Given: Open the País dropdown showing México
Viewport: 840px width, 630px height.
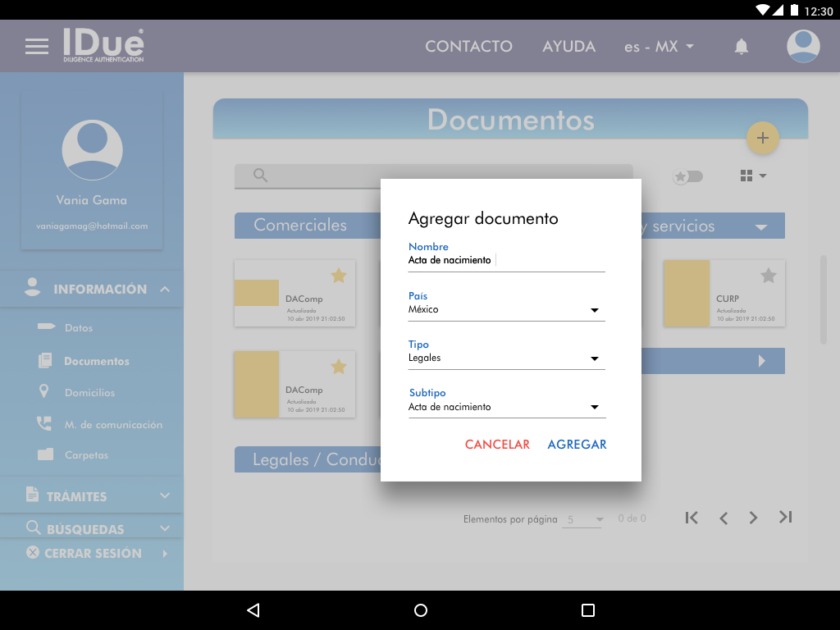Looking at the screenshot, I should (506, 310).
